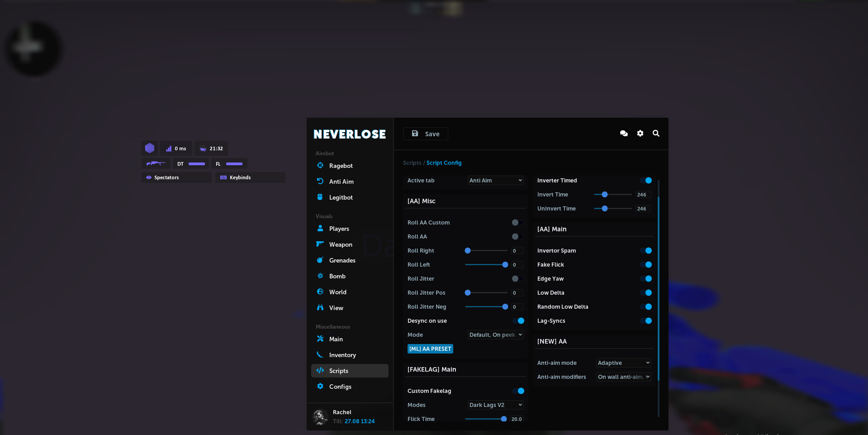Screen dimensions: 868x435
Task: Open the Players visuals section
Action: pos(350,229)
